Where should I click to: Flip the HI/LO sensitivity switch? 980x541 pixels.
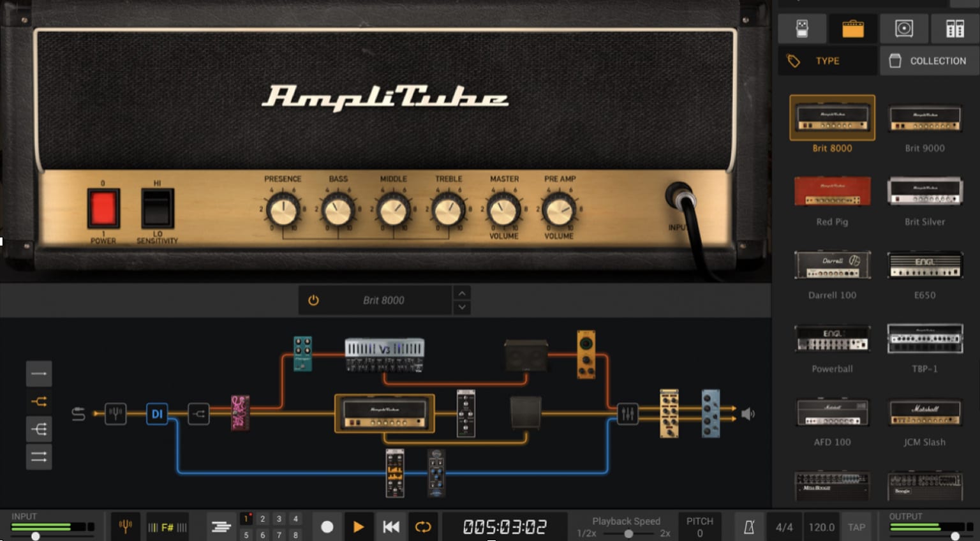pyautogui.click(x=157, y=209)
